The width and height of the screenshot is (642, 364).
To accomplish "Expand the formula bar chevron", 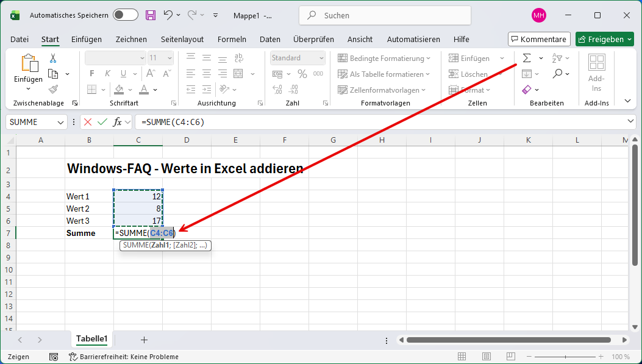I will point(631,121).
